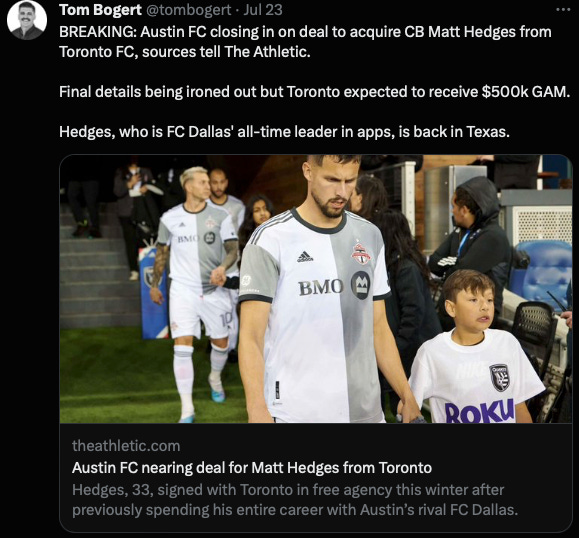Open headline 'Austin FC nearing deal for Matt Hedges'
The width and height of the screenshot is (579, 538).
(252, 468)
